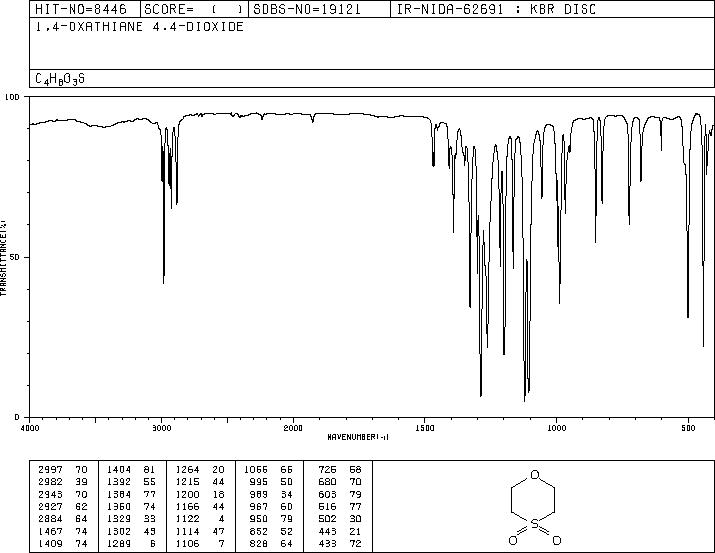The height and width of the screenshot is (553, 715).
Task: Select peak table entry 1106
Action: click(187, 544)
